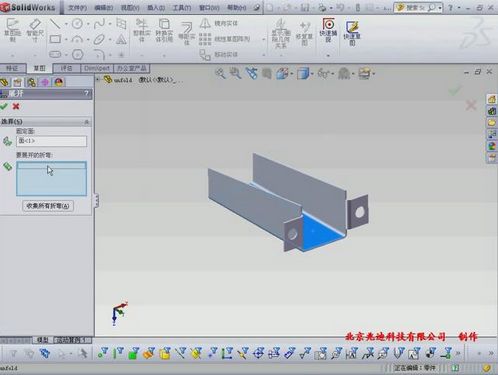Select the Smart Dimension tool
This screenshot has height=375, width=498.
[x=35, y=30]
